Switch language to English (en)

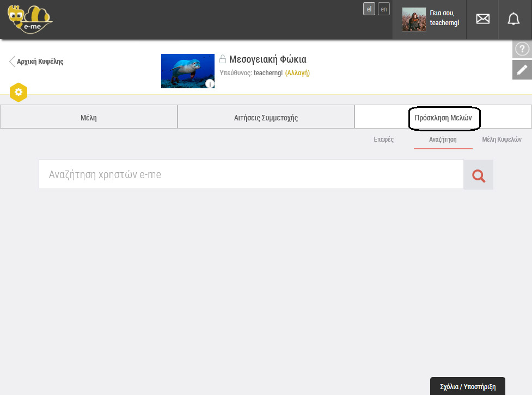click(384, 9)
